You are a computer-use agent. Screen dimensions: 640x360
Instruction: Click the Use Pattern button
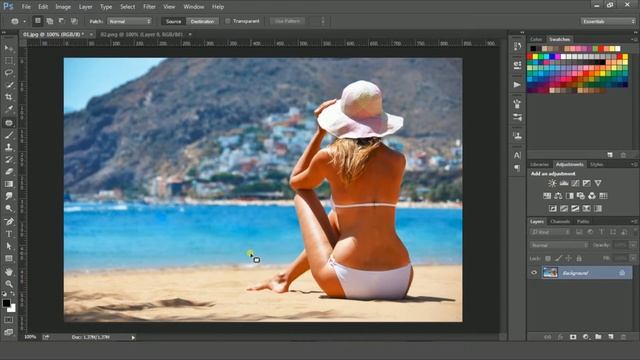pos(287,21)
